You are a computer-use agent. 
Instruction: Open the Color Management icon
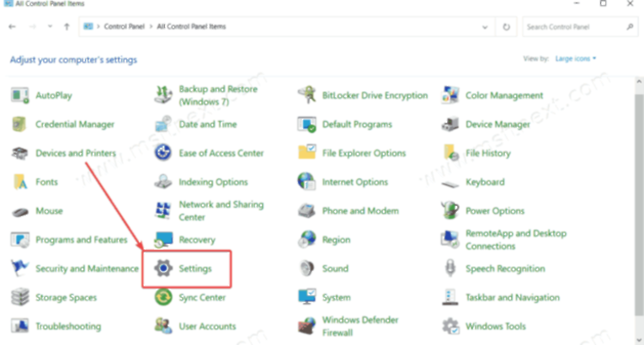pyautogui.click(x=450, y=95)
